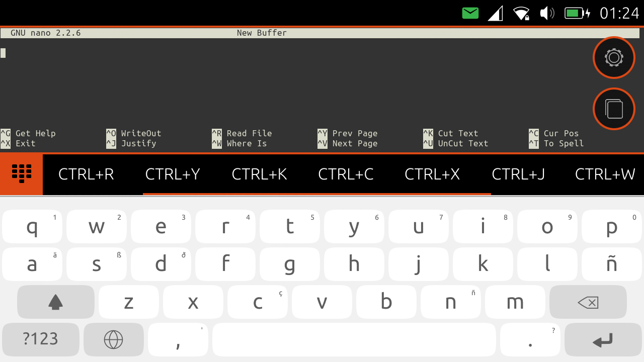Screen dimensions: 644x362
Task: Tap CTRL+J to justify text
Action: pos(519,174)
